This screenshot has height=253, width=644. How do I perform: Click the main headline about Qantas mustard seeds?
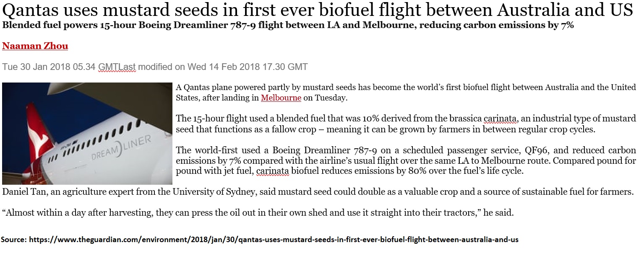click(318, 10)
